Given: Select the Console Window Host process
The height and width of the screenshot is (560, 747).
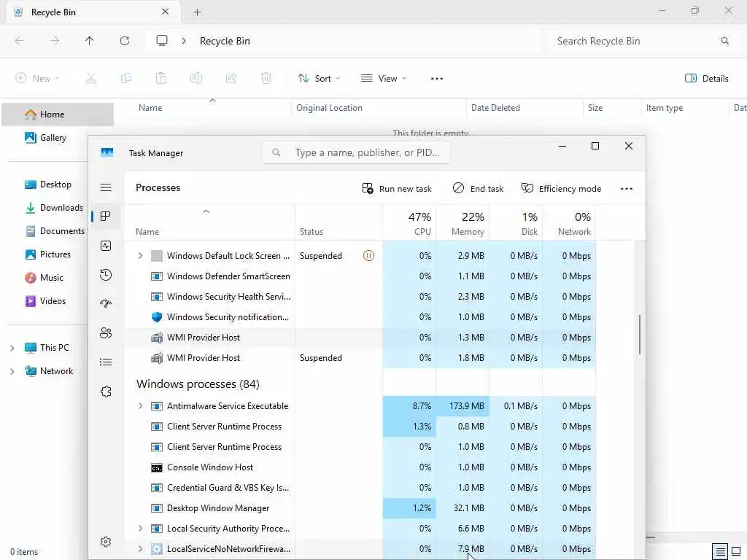Looking at the screenshot, I should pos(360,467).
